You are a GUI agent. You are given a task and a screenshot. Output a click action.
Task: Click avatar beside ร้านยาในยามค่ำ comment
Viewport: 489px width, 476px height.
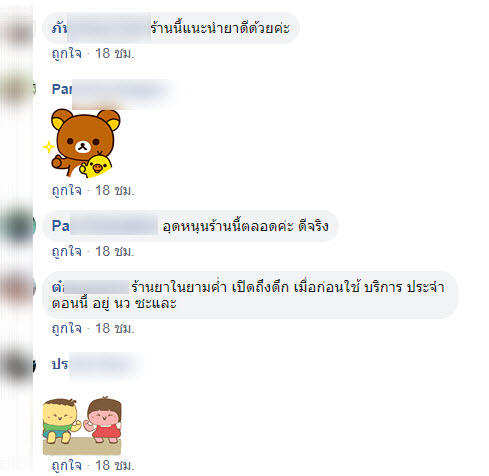[x=20, y=287]
